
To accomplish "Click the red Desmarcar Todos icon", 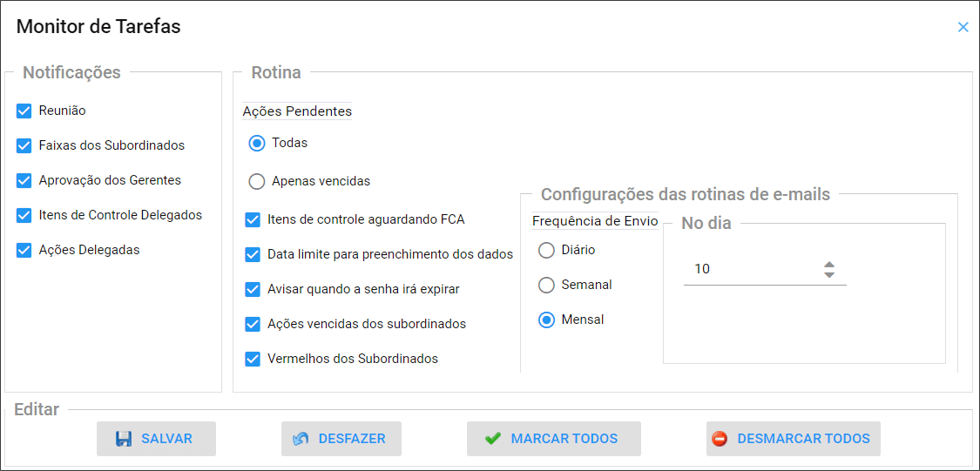I will (720, 439).
